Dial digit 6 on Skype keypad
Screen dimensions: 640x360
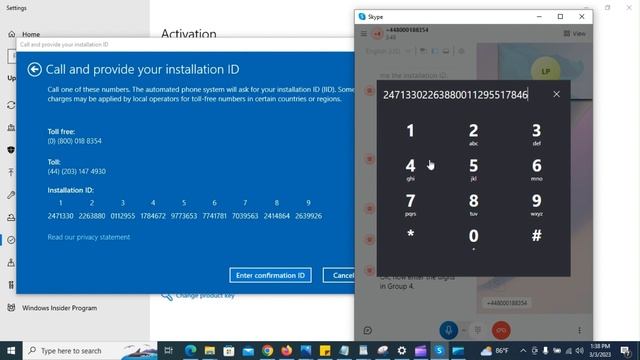tap(536, 169)
